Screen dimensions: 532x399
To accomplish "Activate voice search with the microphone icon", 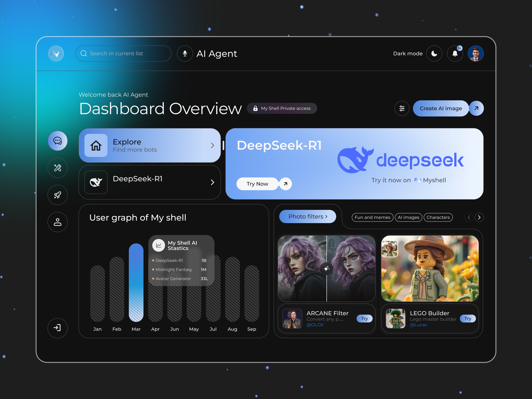I will click(x=185, y=53).
